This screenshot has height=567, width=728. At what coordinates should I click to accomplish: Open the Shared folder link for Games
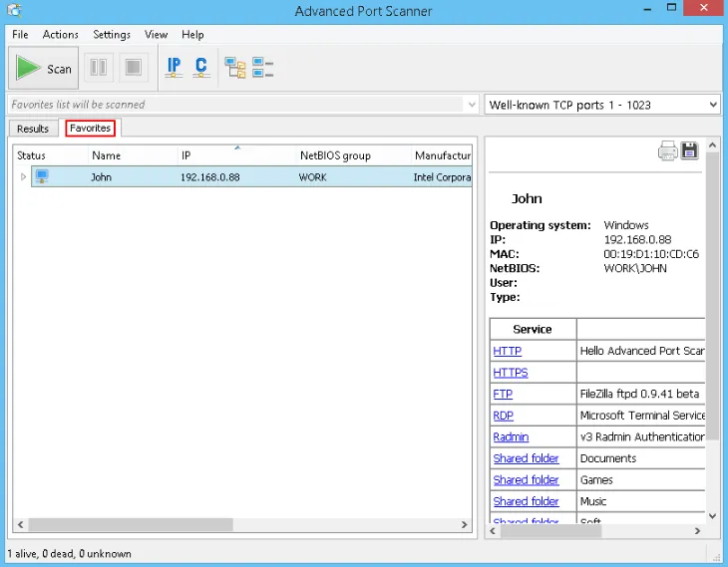tap(526, 479)
